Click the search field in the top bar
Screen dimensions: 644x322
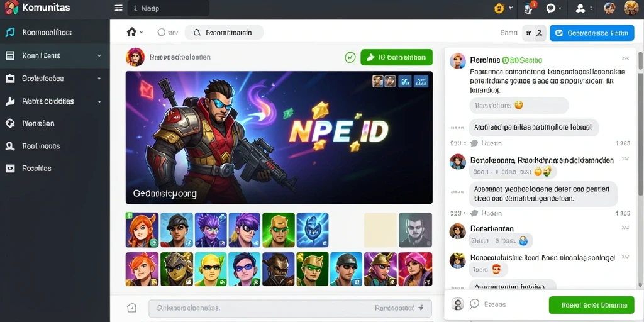[169, 8]
